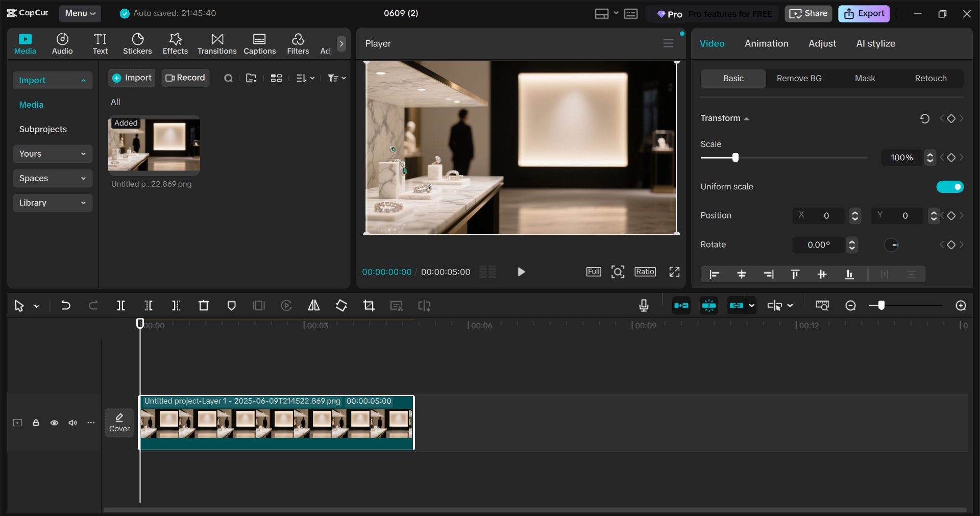
Task: Select the Crop tool in timeline toolbar
Action: [x=369, y=306]
